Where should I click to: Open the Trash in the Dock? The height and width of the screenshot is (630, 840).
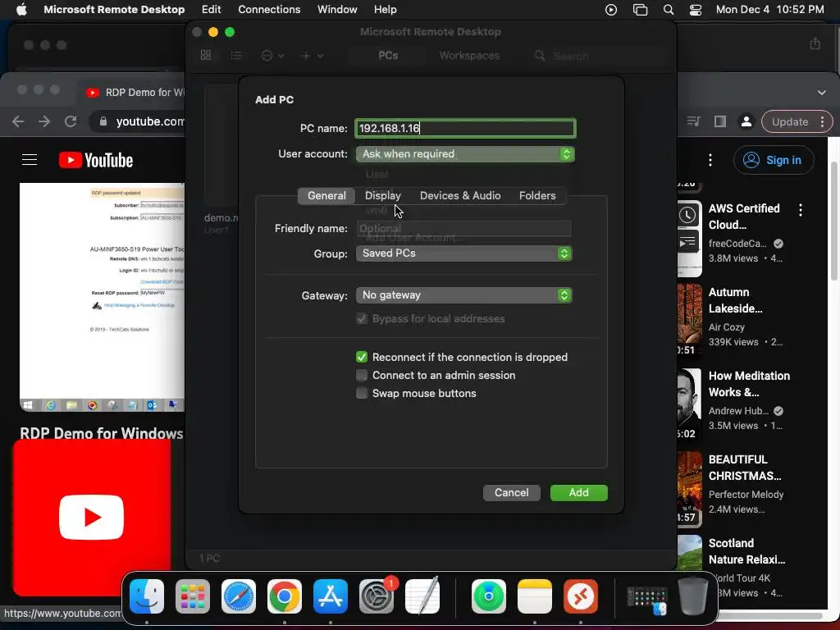pyautogui.click(x=693, y=596)
